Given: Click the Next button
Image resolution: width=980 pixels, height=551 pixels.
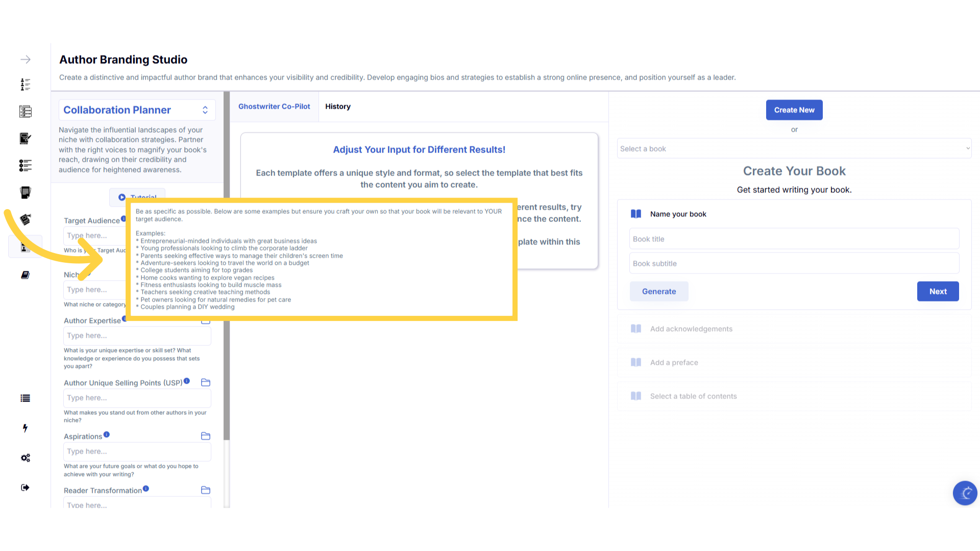Looking at the screenshot, I should click(938, 291).
